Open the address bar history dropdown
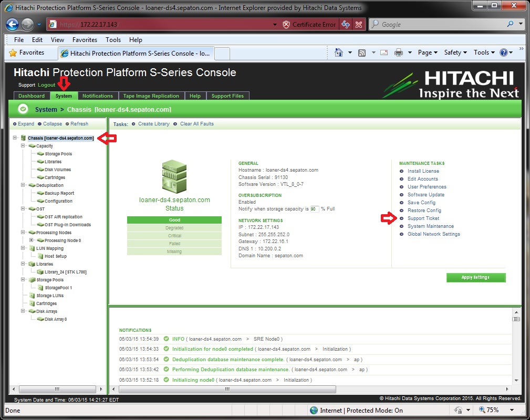530x420 pixels. tap(275, 24)
